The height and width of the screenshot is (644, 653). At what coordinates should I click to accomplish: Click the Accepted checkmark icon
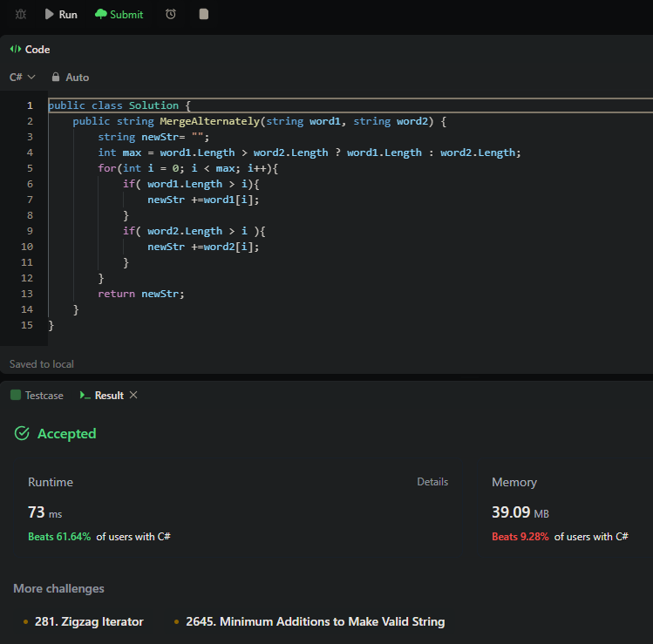click(x=22, y=434)
